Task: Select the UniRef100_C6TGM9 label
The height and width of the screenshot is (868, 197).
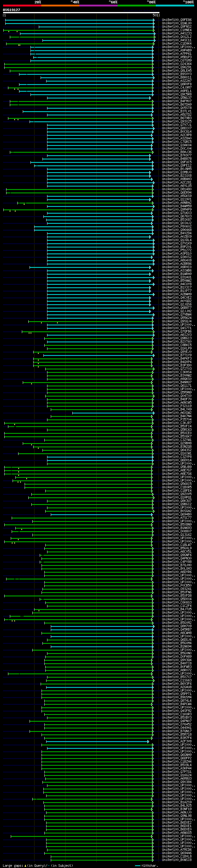Action: click(x=177, y=60)
